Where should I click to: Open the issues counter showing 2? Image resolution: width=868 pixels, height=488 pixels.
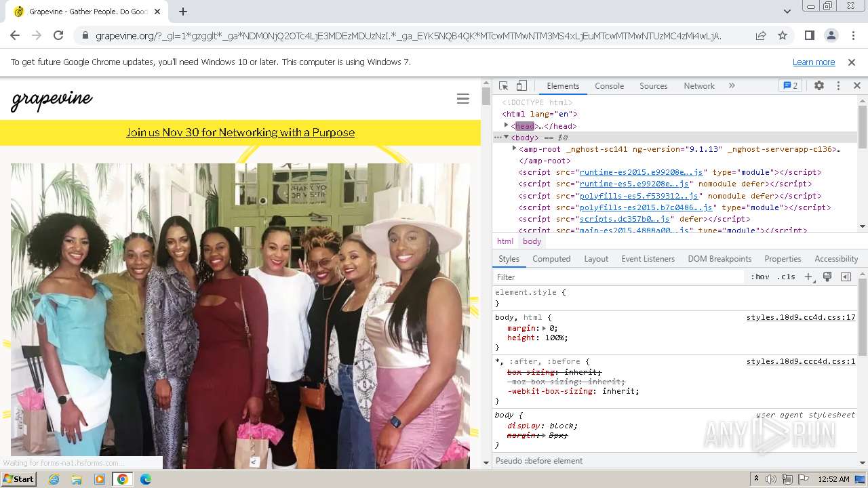[790, 86]
